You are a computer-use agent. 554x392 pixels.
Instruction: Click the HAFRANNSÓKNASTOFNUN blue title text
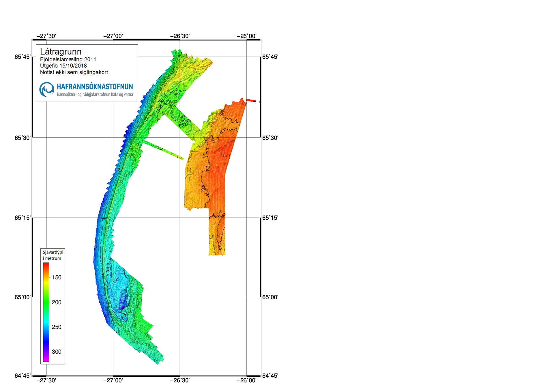tap(95, 87)
